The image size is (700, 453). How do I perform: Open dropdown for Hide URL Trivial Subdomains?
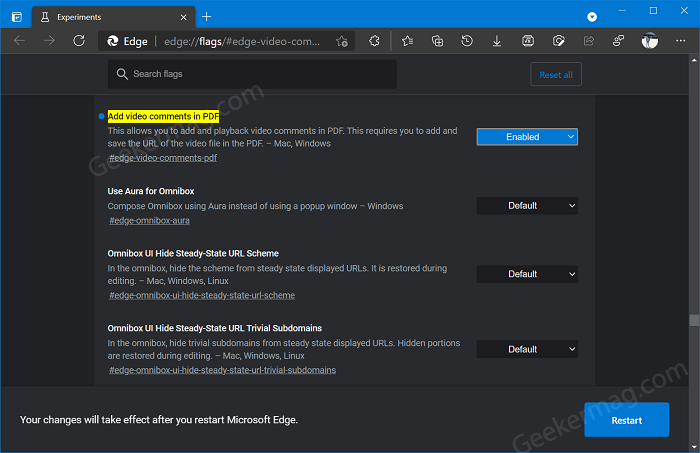[x=527, y=349]
